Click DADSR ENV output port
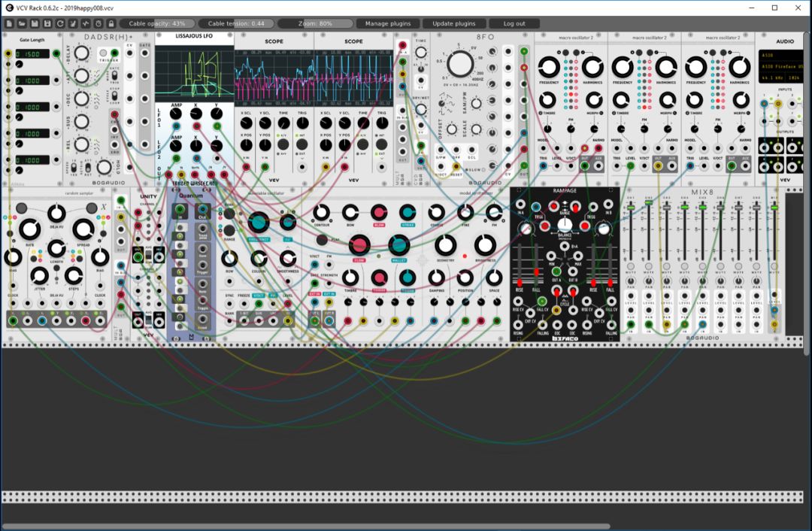 point(114,114)
